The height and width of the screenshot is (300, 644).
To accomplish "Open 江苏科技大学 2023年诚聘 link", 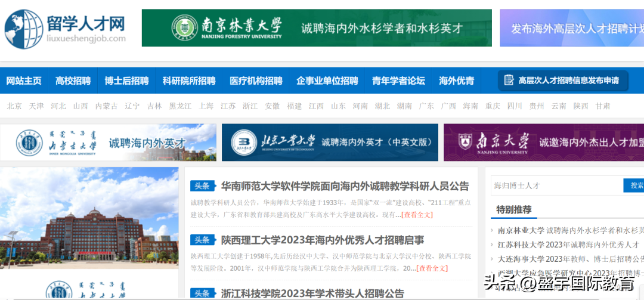I will coord(568,245).
